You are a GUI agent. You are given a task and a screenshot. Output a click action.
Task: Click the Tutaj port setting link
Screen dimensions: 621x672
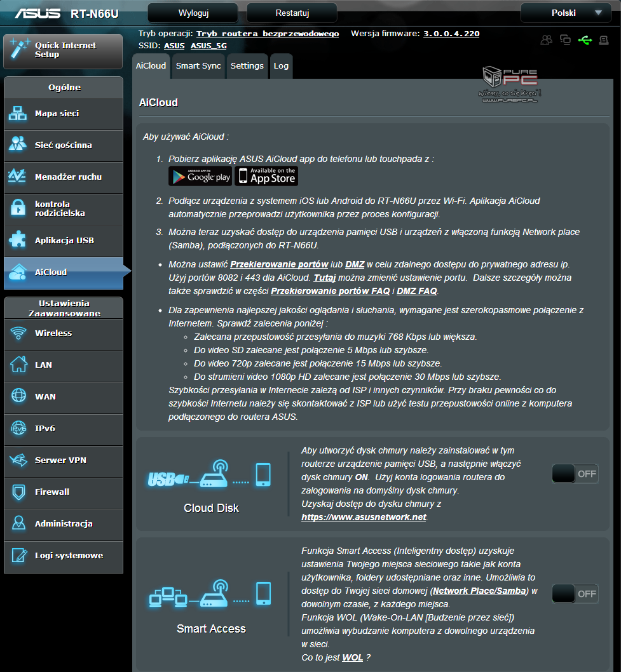click(x=325, y=278)
